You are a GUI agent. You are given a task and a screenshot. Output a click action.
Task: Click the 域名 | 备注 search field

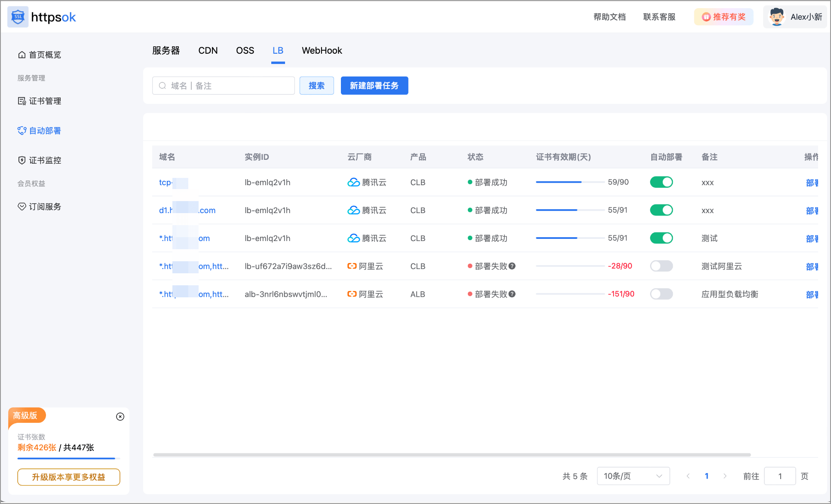point(224,86)
